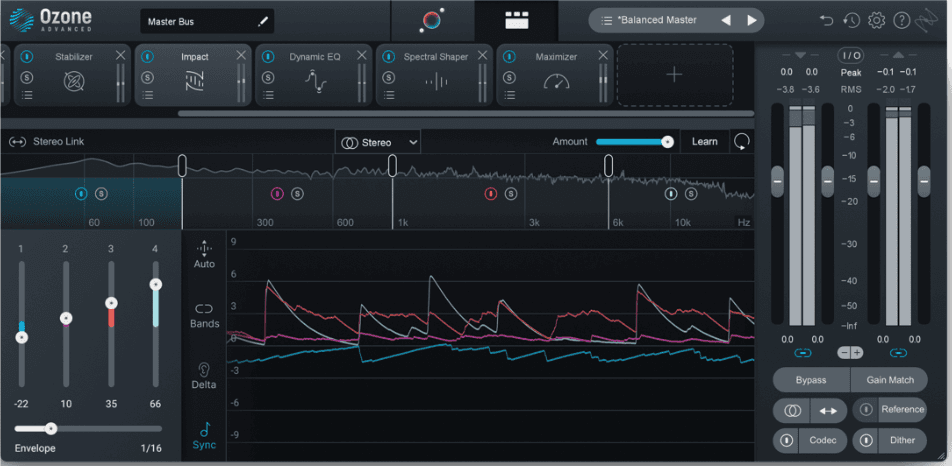Open Spectral Shaper preset list
Viewport: 952px width, 466px height.
[x=389, y=95]
